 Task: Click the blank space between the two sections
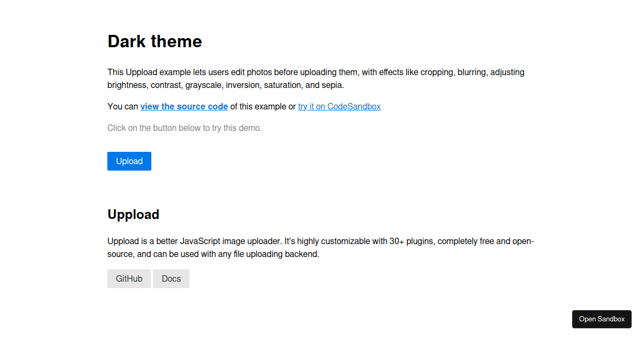point(322,188)
